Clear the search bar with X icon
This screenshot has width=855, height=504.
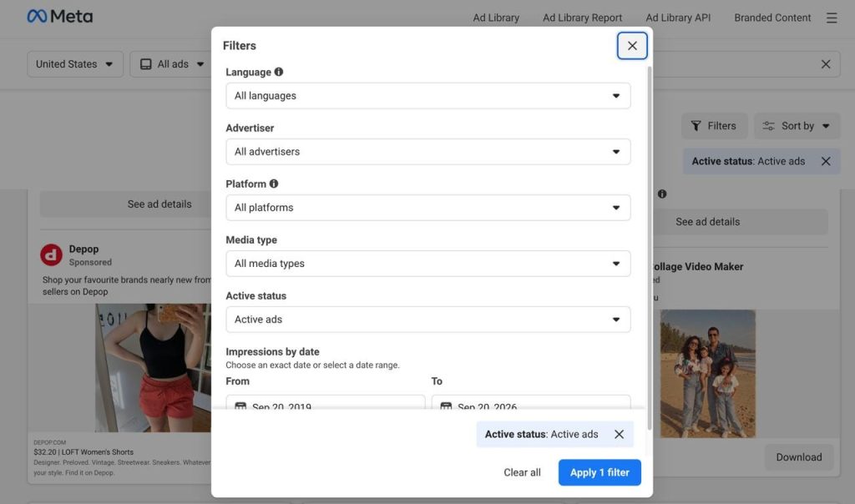[826, 64]
